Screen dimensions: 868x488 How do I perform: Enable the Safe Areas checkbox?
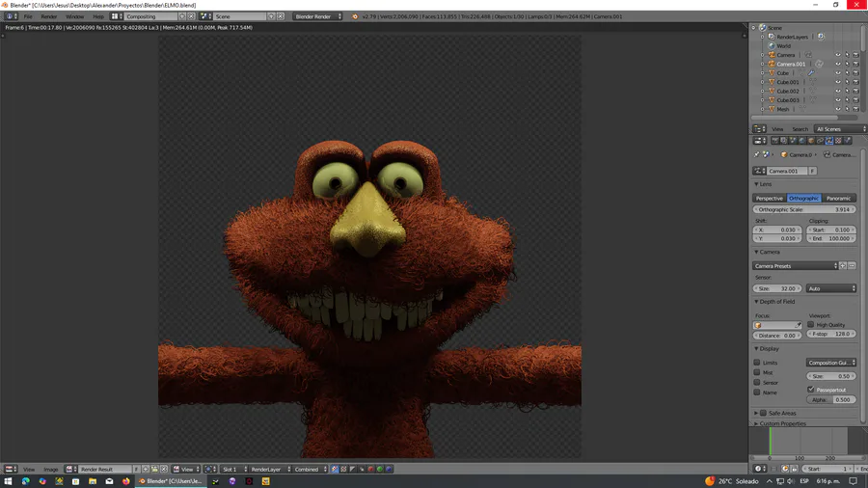(x=763, y=413)
